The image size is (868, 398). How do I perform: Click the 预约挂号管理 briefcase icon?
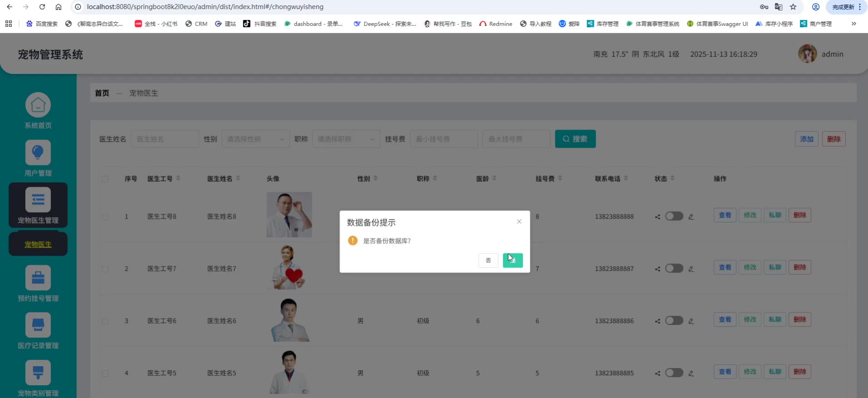point(38,278)
